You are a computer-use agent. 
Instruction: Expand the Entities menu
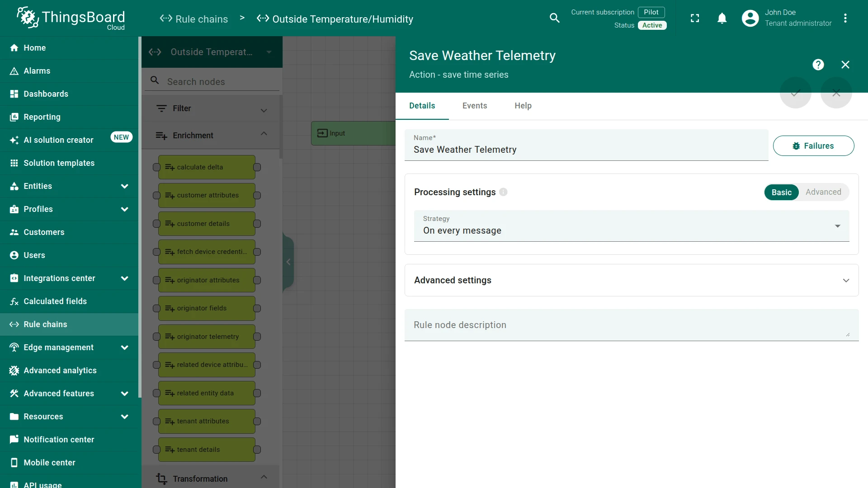69,186
